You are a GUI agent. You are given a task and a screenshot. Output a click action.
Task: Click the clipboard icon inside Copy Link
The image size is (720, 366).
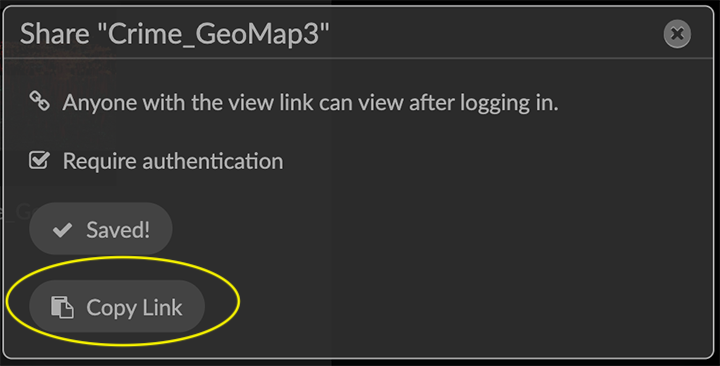62,307
